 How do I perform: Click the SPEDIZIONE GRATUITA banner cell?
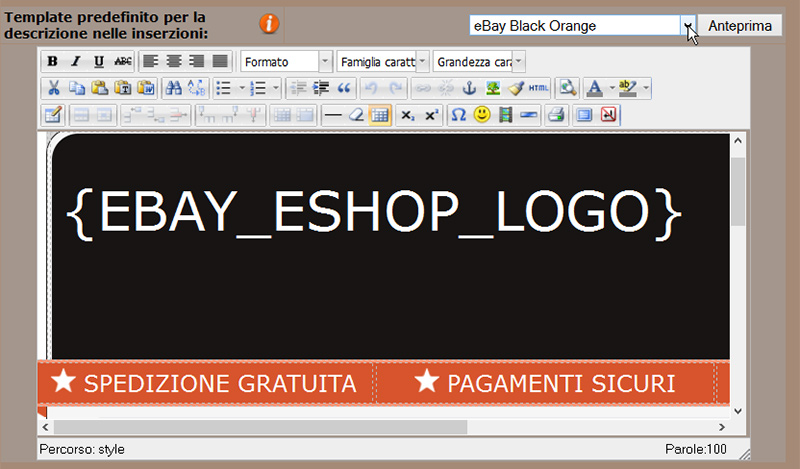[206, 383]
